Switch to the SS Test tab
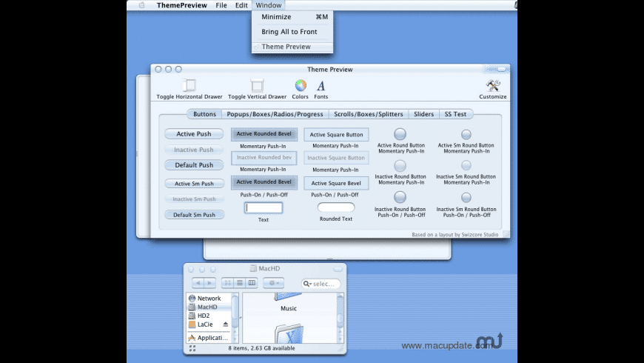The height and width of the screenshot is (363, 644). tap(455, 114)
